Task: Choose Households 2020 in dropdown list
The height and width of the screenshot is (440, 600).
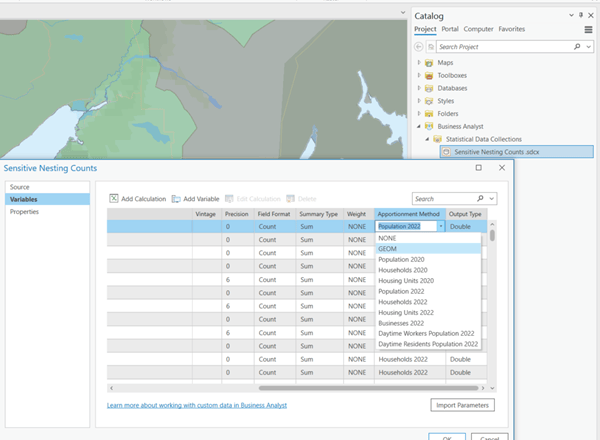Action: pyautogui.click(x=428, y=270)
